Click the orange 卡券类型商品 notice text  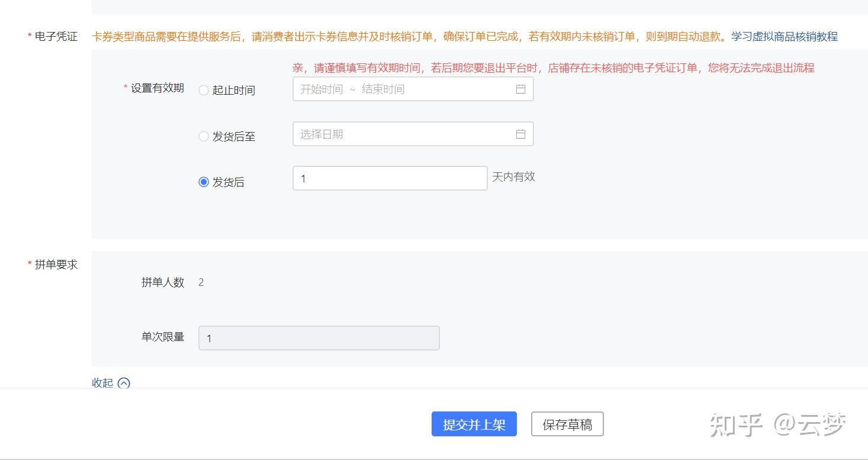pos(409,37)
